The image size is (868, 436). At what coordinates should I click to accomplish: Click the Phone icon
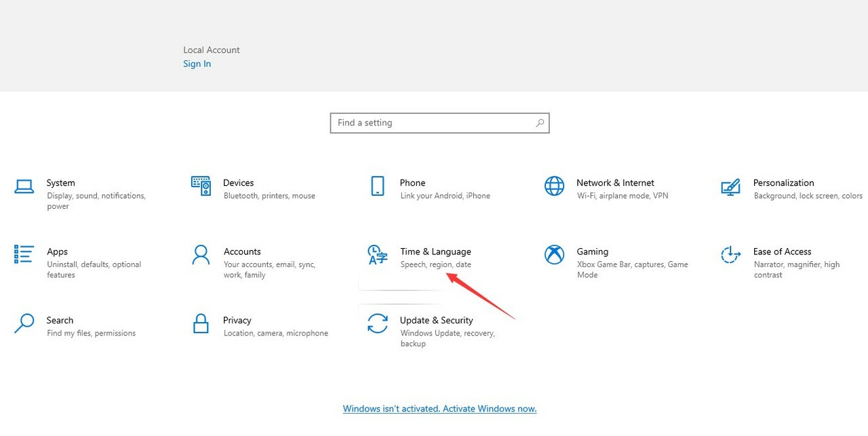coord(378,186)
